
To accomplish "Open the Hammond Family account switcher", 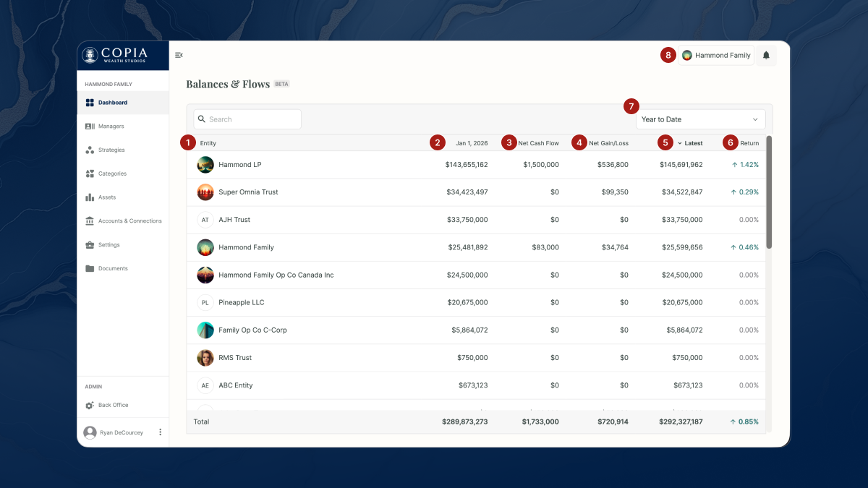I will 715,56.
